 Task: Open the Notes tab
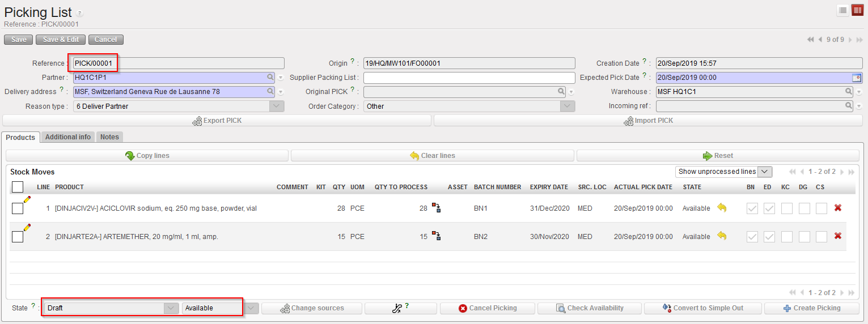109,137
